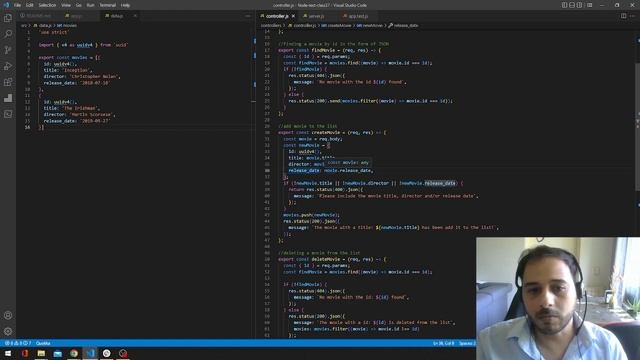Click deleteMovie function declaration
The image size is (640, 360).
[332, 259]
